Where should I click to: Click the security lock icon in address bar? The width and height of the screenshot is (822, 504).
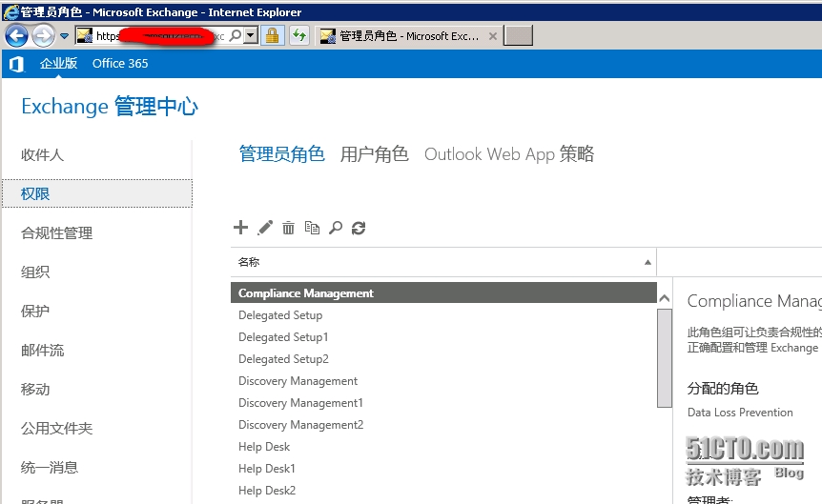pyautogui.click(x=272, y=35)
